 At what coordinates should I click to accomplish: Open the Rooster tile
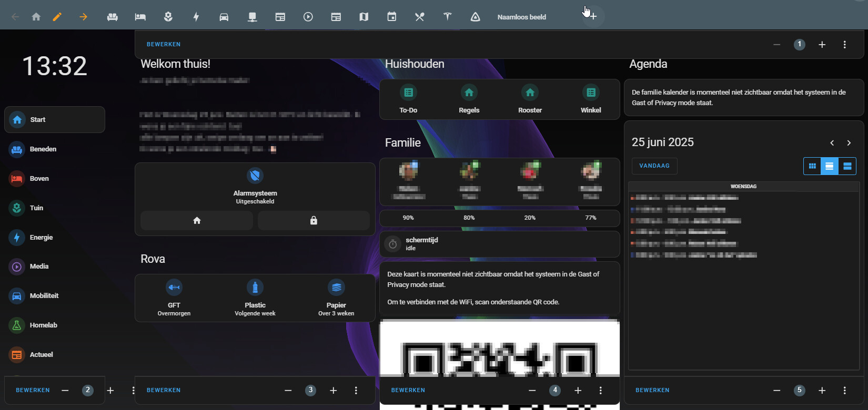530,99
